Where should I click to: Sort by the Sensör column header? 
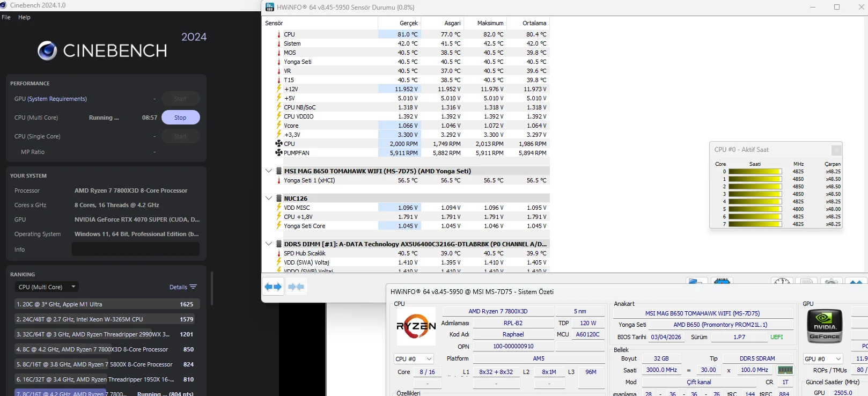tap(320, 23)
